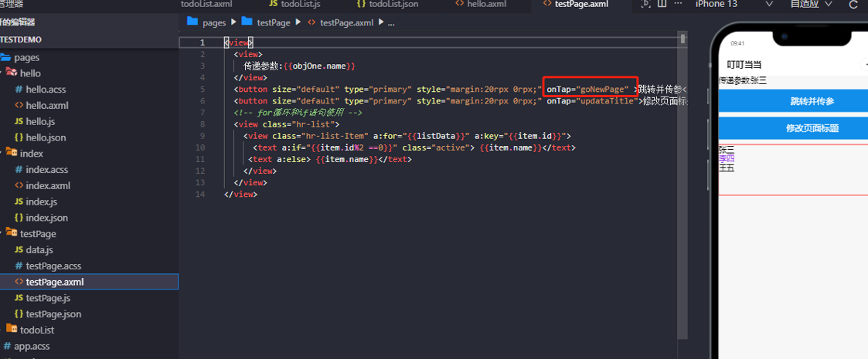Tap 修改页面标题 button in simulator
The width and height of the screenshot is (868, 359).
pyautogui.click(x=793, y=128)
